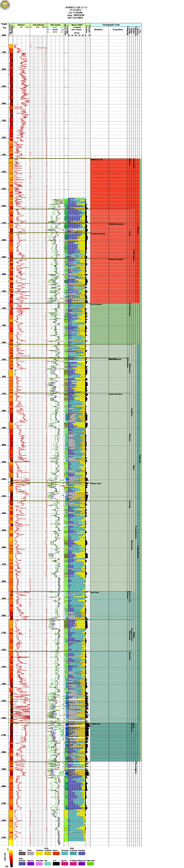This screenshot has width=184, height=868.
Task: Click the API number '15-175-20713'
Action: click(76, 10)
